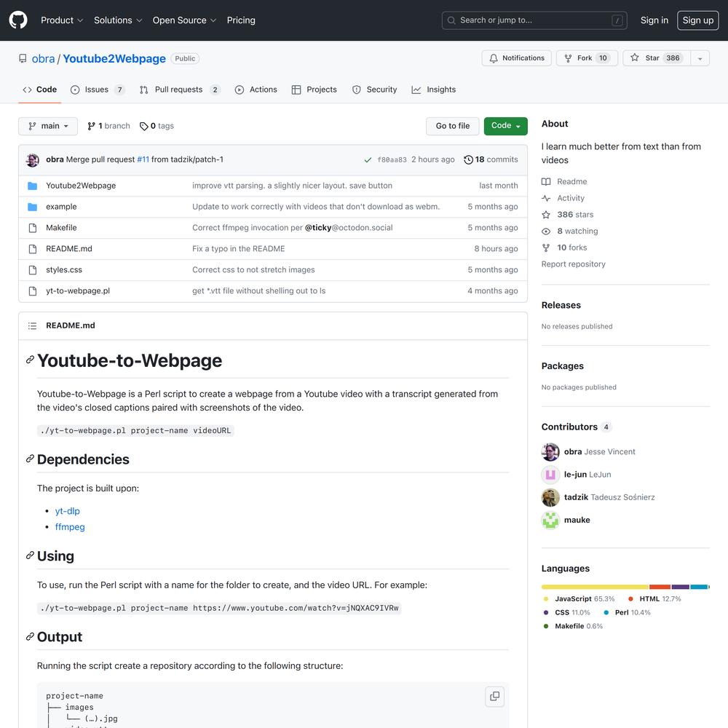Click the star icon in Star button
The height and width of the screenshot is (728, 728).
[634, 58]
